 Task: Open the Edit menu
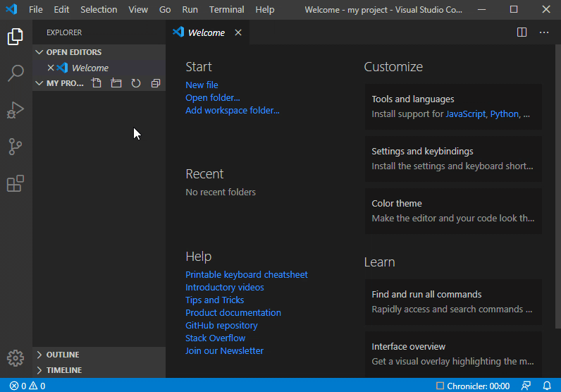[61, 10]
